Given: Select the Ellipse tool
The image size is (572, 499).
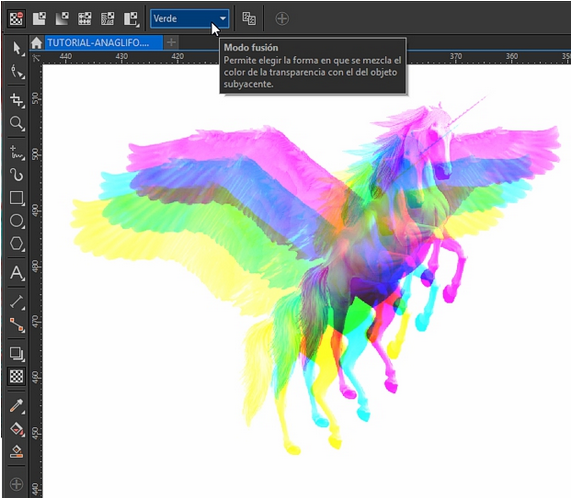Looking at the screenshot, I should coord(17,221).
